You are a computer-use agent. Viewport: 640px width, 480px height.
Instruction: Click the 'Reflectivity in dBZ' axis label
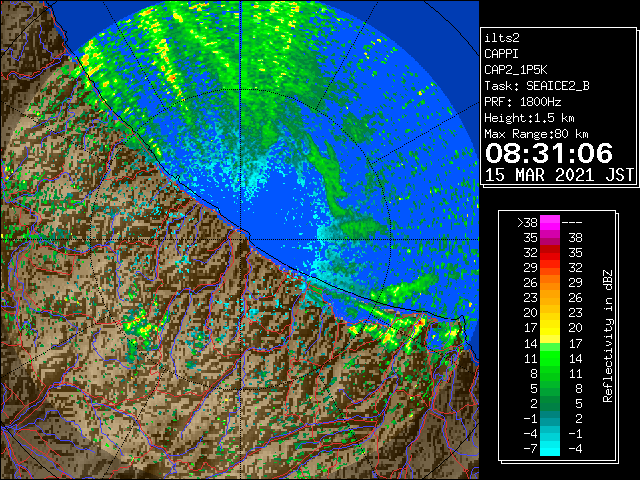point(608,336)
